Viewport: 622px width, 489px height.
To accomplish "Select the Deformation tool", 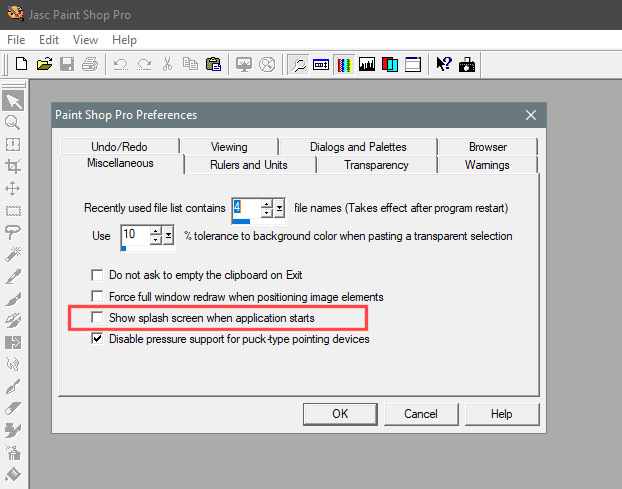I will tap(13, 145).
